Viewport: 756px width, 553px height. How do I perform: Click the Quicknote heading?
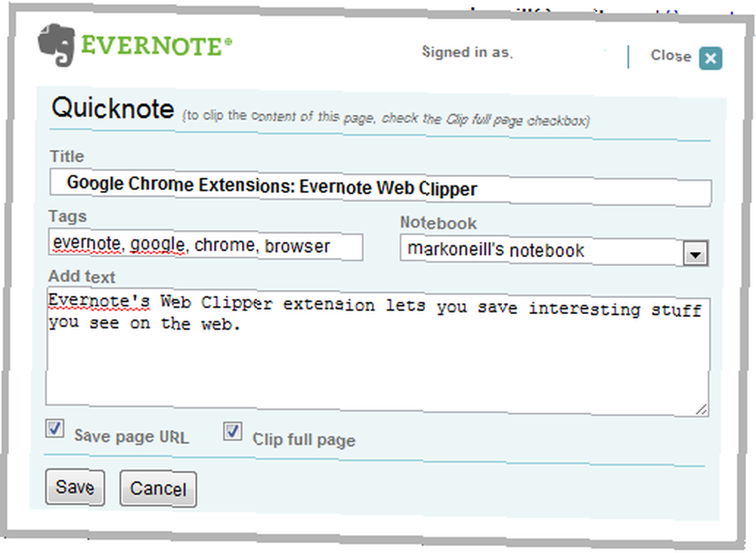pyautogui.click(x=113, y=108)
